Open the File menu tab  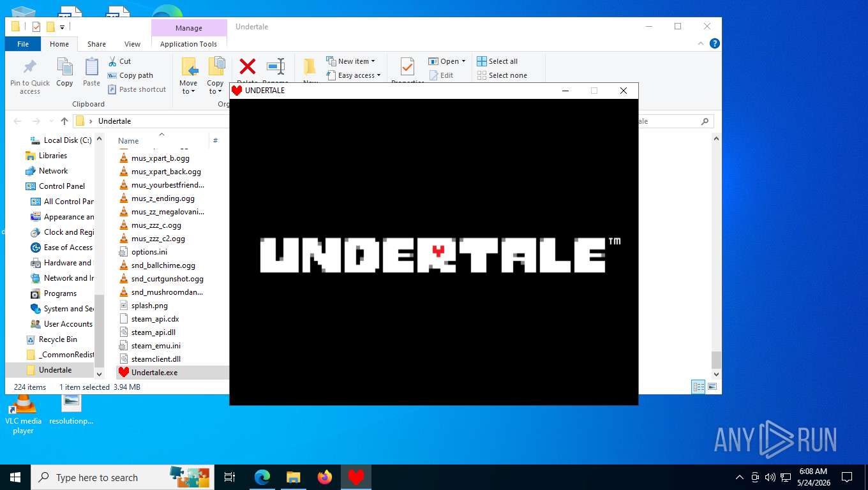point(23,44)
